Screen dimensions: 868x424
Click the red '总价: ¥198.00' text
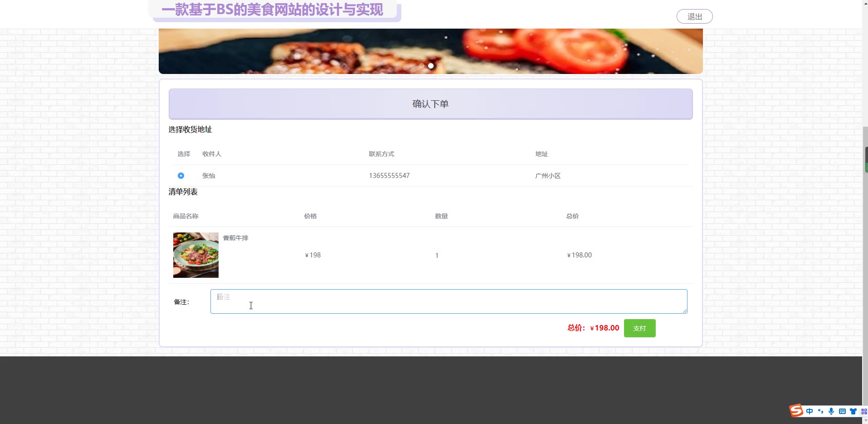593,328
